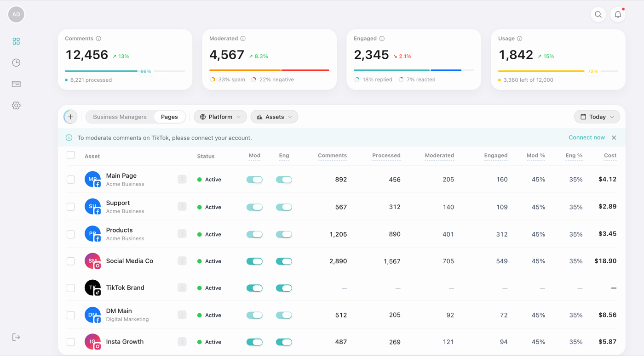Click the TikTok Brand avatar
This screenshot has height=356, width=644.
(x=93, y=288)
